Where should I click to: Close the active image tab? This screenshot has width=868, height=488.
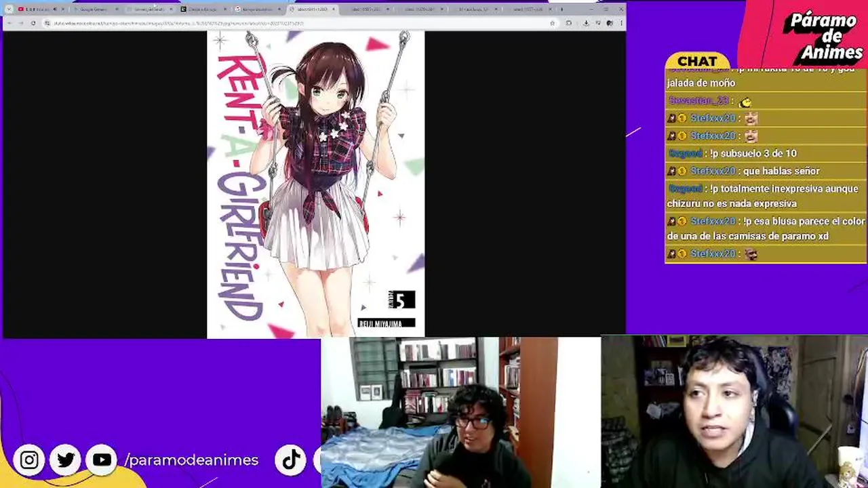point(334,9)
